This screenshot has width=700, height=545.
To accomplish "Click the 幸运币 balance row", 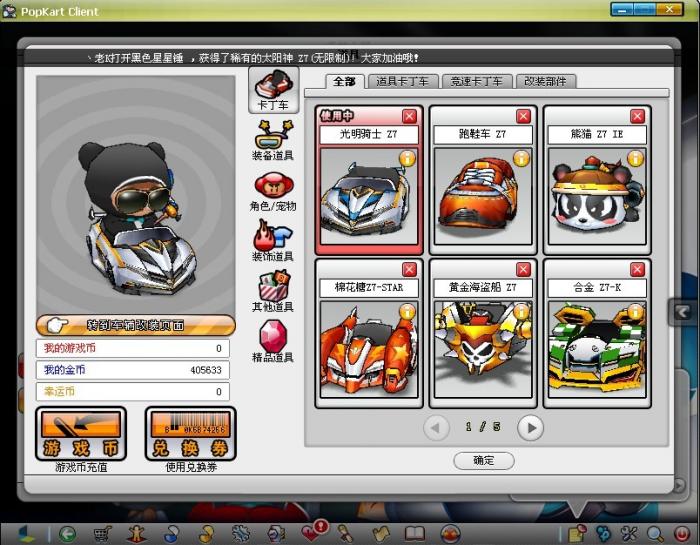I will [133, 391].
